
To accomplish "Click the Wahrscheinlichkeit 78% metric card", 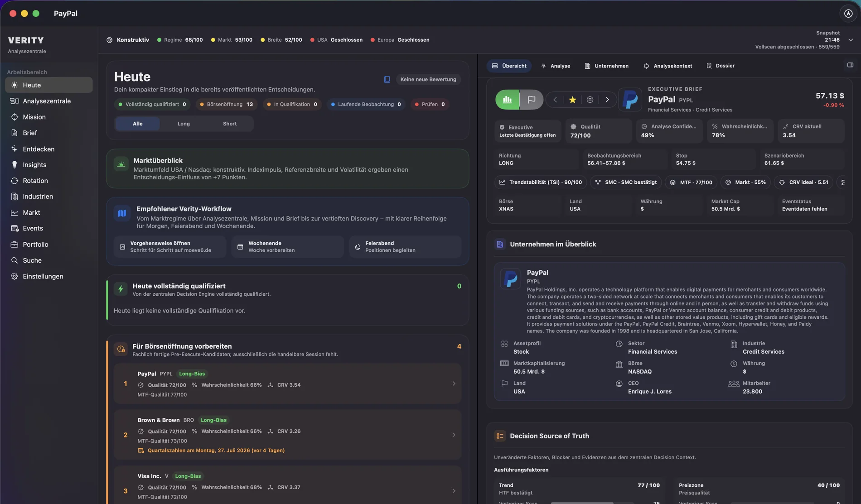I will 740,131.
